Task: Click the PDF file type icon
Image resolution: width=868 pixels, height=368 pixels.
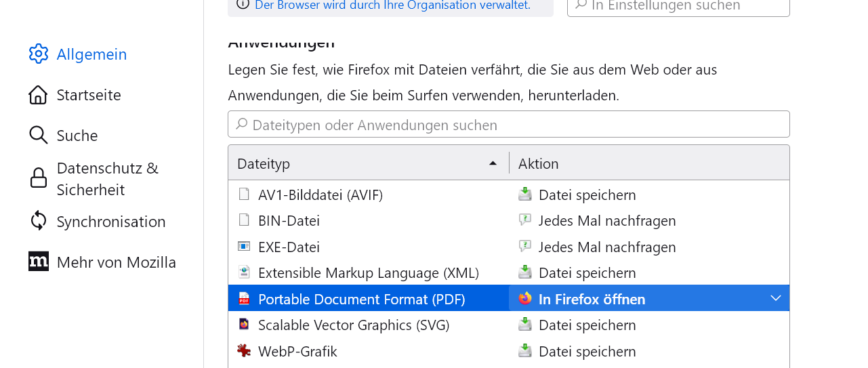Action: (x=244, y=299)
